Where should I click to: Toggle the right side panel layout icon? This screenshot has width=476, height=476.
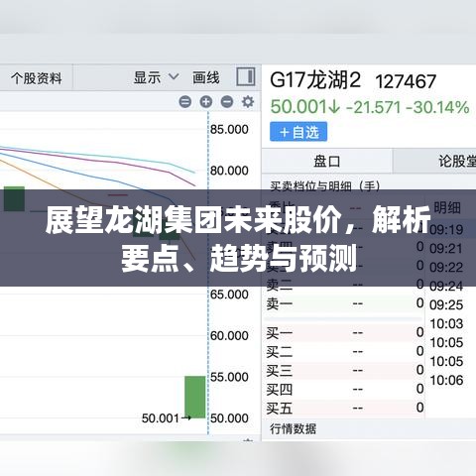tap(246, 76)
